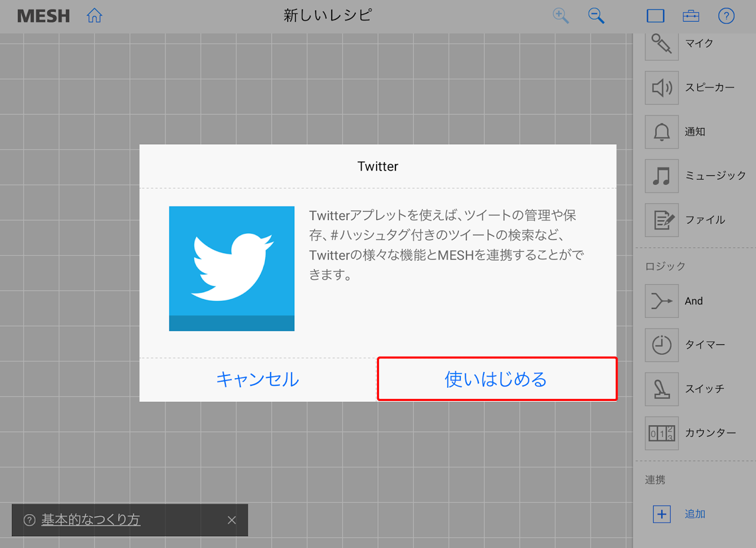Zoom in on the recipe canvas
Image resolution: width=756 pixels, height=548 pixels.
561,16
